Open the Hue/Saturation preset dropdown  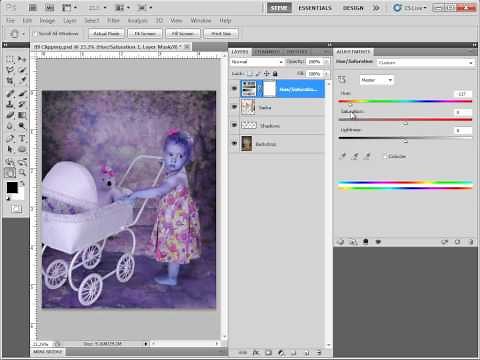425,62
